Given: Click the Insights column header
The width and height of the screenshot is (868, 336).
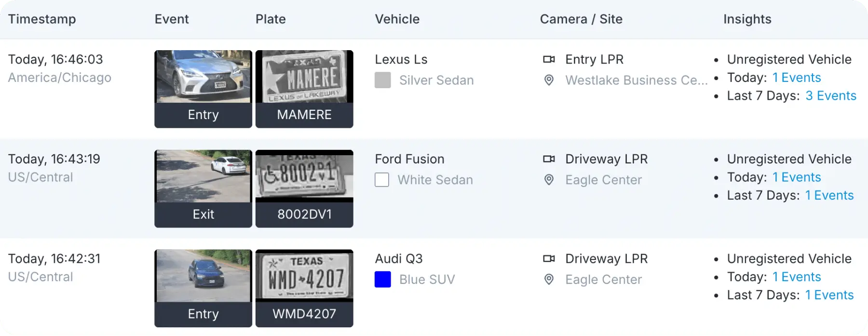Looking at the screenshot, I should tap(747, 19).
